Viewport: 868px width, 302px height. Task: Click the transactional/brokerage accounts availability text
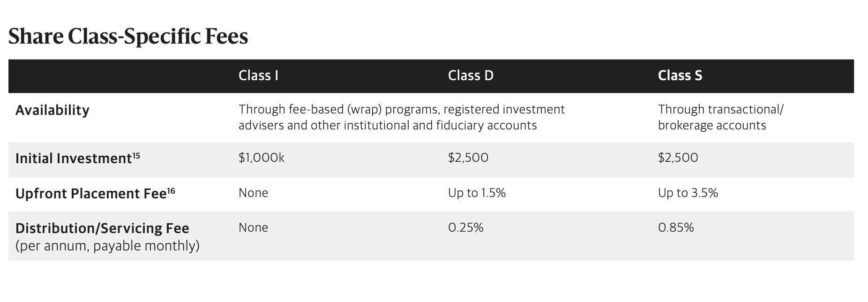(x=721, y=117)
